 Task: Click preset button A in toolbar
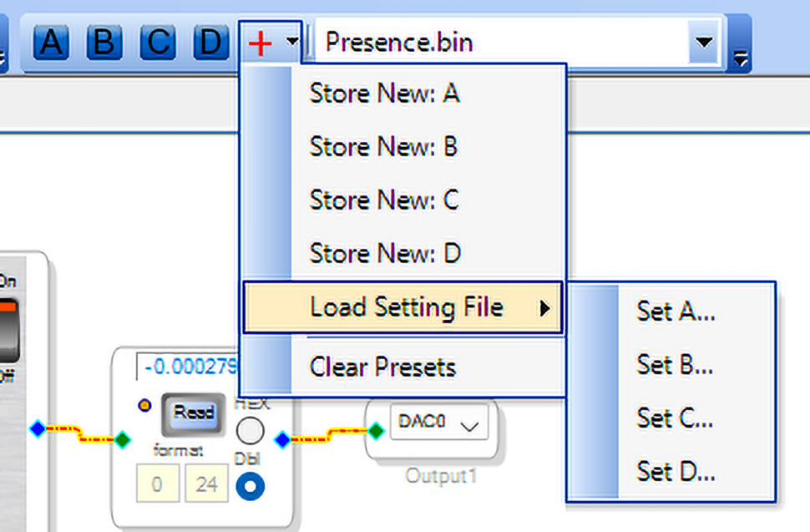click(x=52, y=42)
